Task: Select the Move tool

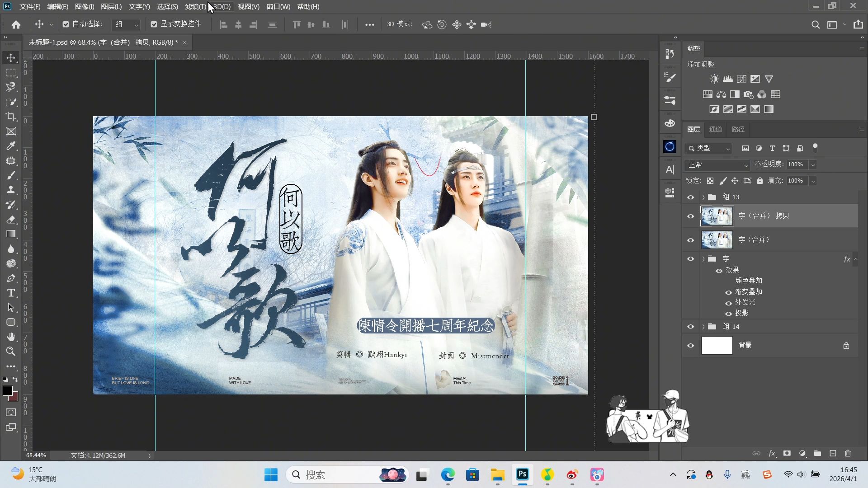Action: pos(11,58)
